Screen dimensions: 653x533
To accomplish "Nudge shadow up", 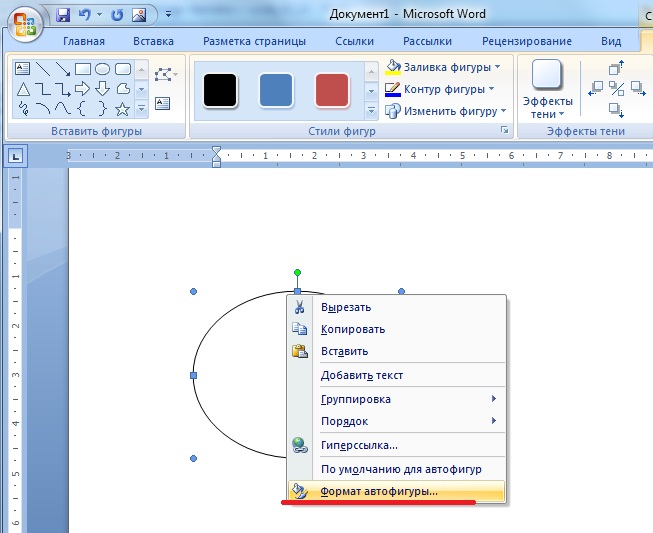I will coord(616,67).
